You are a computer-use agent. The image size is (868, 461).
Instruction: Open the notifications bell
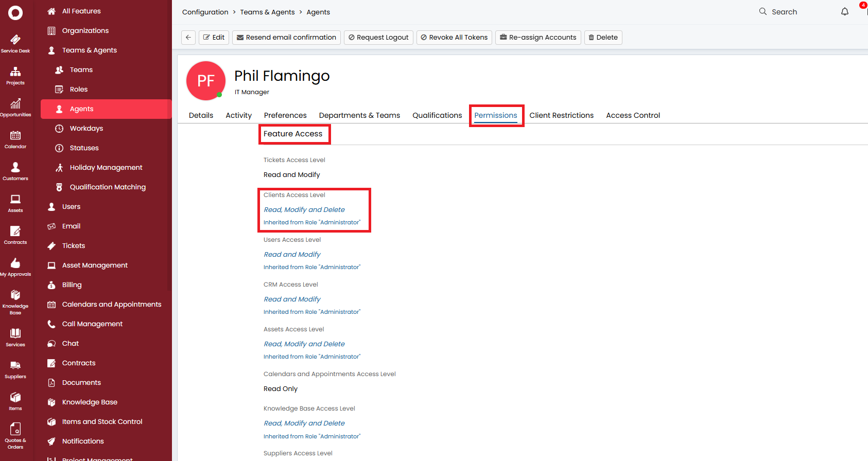pos(845,12)
